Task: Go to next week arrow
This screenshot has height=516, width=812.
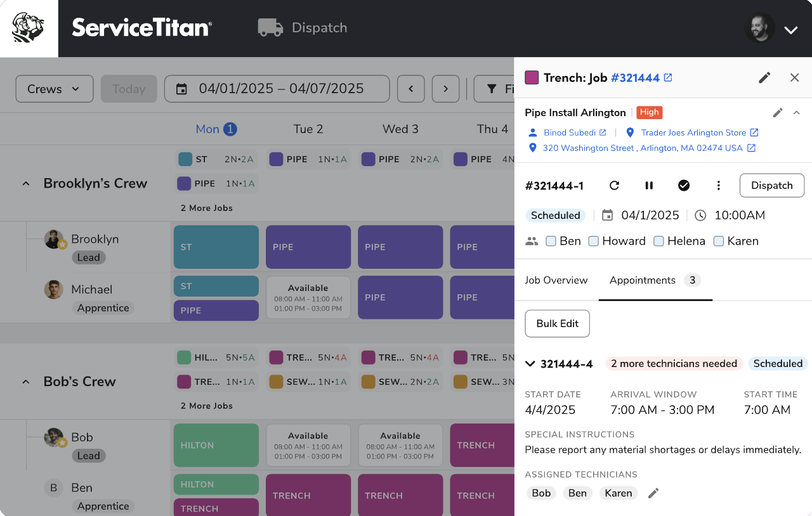Action: point(445,89)
